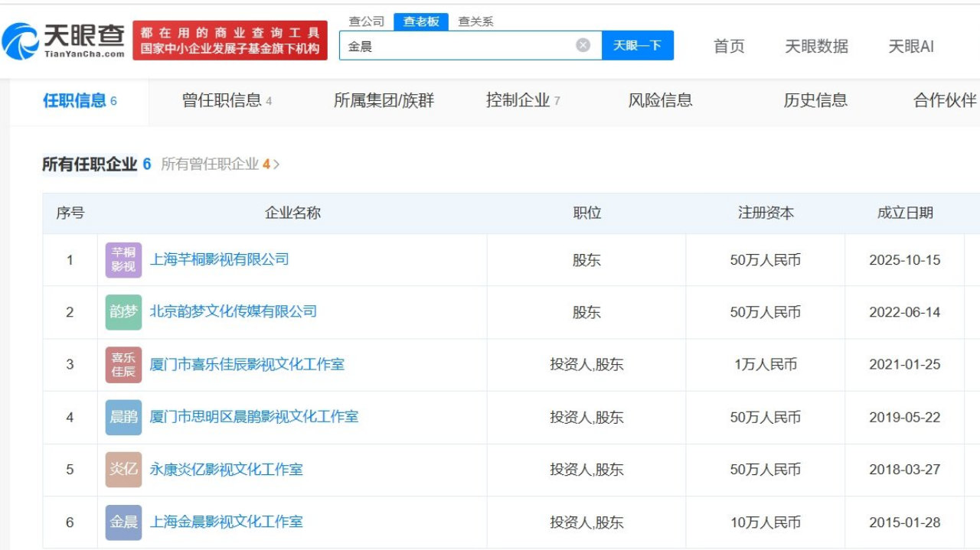Click the red promotional banner
The height and width of the screenshot is (550, 980).
[230, 41]
